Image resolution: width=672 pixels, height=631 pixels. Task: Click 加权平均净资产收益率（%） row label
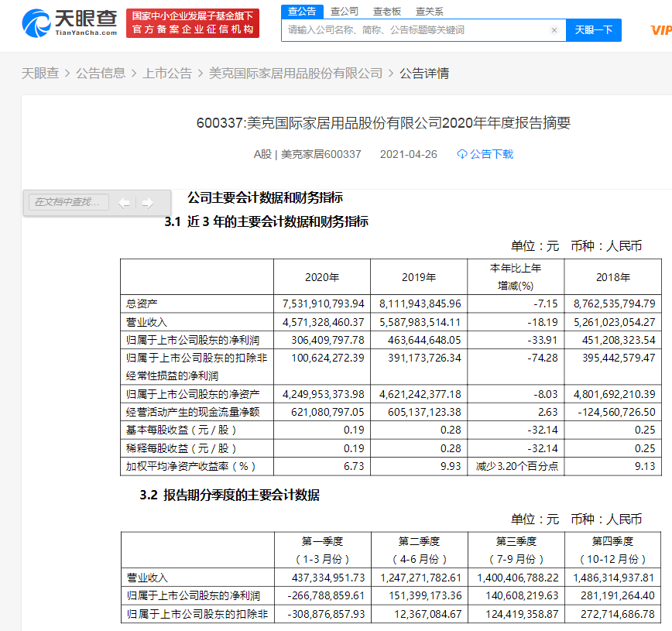tap(190, 466)
